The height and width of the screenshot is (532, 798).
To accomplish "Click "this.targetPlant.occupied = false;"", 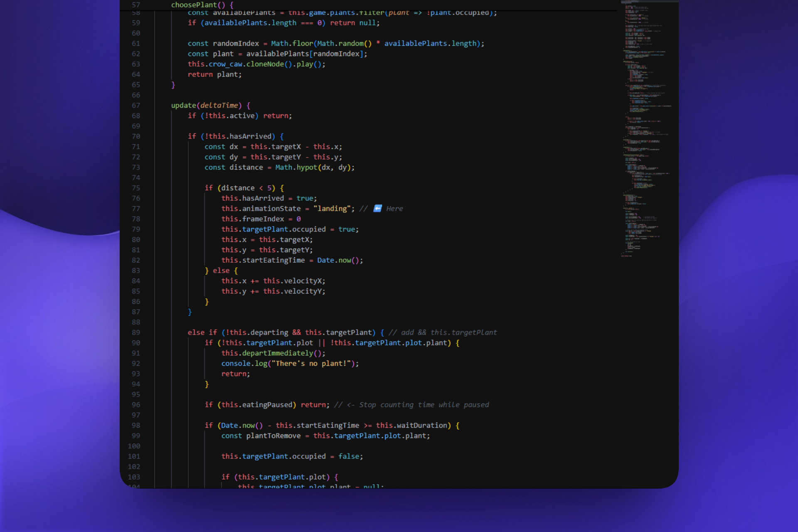I will 292,456.
